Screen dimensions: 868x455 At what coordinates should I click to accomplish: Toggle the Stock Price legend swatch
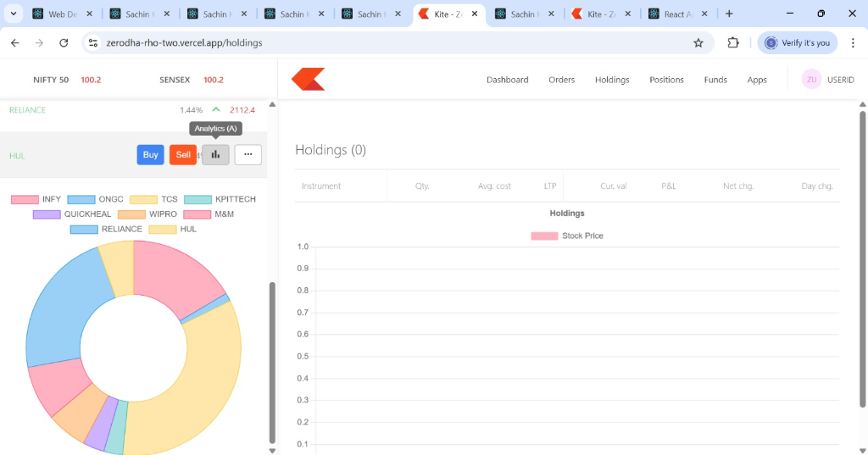(544, 236)
